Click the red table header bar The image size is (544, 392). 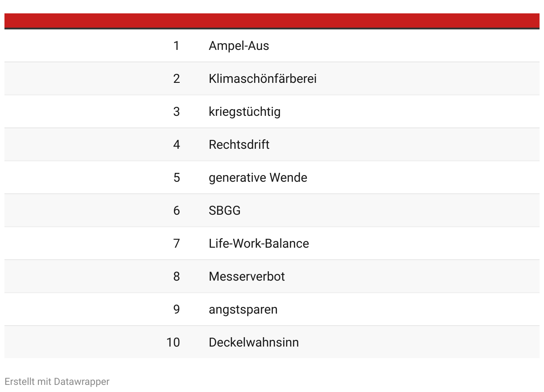[272, 21]
